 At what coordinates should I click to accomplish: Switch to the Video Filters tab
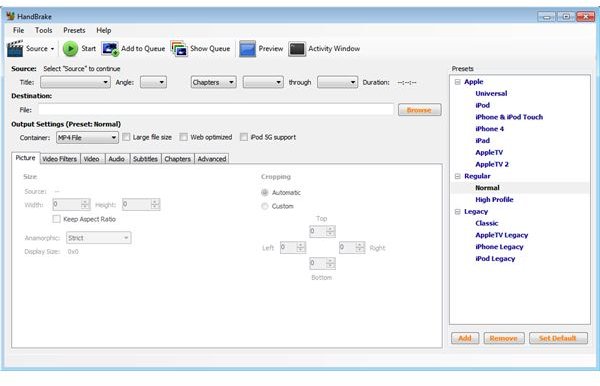[59, 159]
